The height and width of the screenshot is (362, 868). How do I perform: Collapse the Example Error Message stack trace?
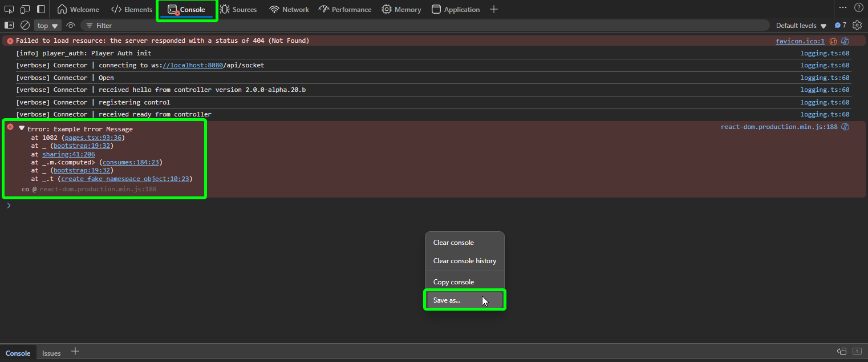point(22,128)
